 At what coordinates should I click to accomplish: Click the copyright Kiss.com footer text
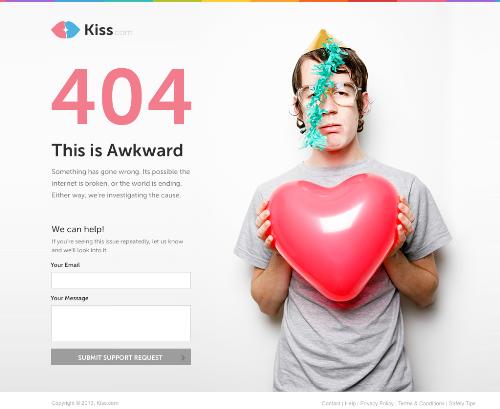pyautogui.click(x=85, y=403)
